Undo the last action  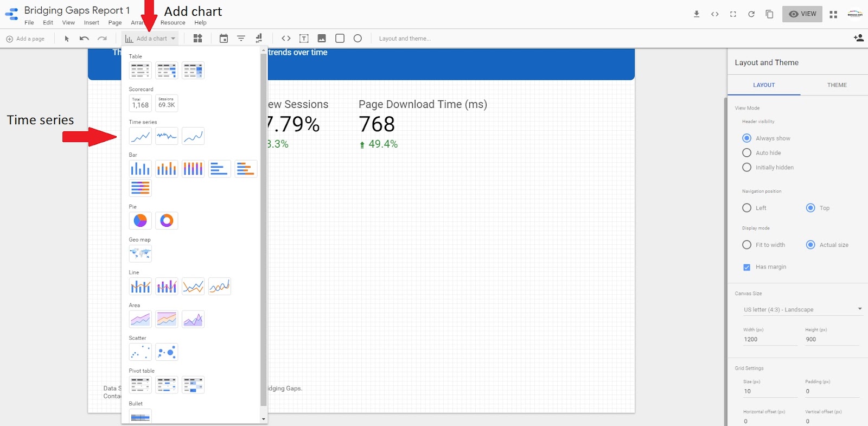[x=84, y=39]
